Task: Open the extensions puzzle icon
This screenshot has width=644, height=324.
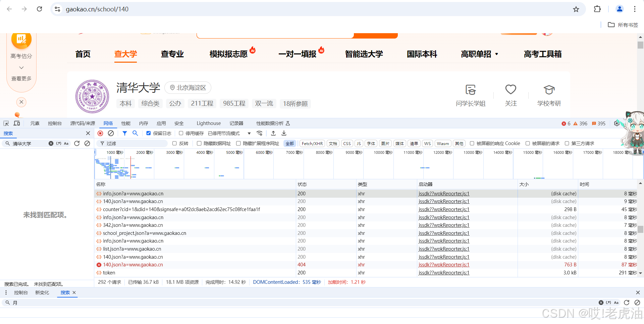Action: [x=597, y=9]
